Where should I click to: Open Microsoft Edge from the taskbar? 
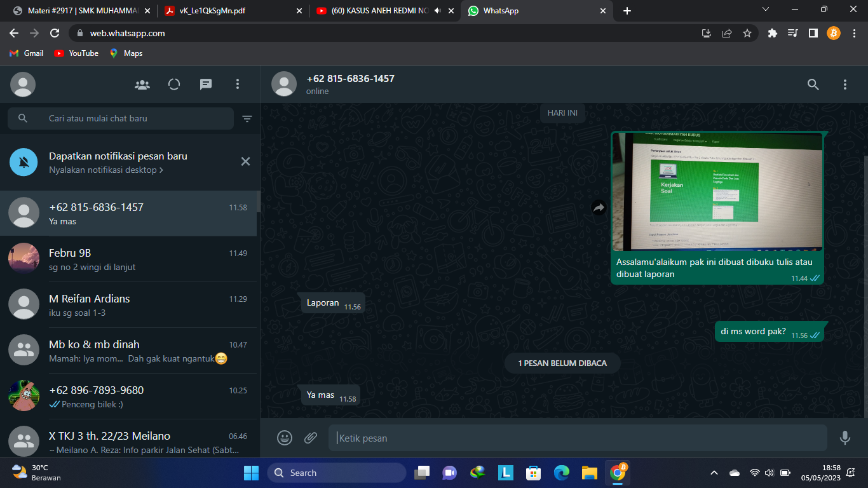tap(562, 473)
